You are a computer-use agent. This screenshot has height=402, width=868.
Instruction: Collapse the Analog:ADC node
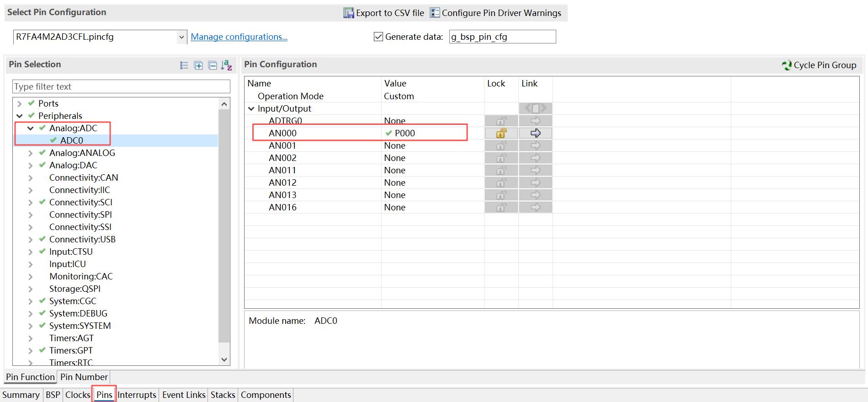[x=31, y=129]
